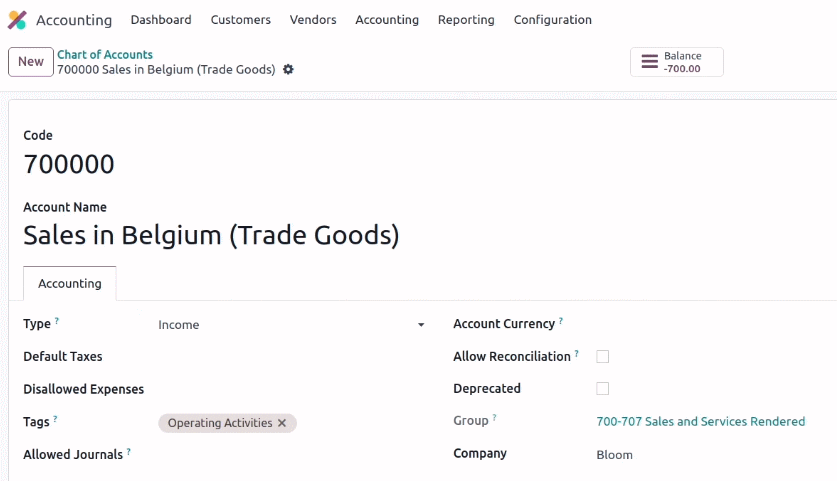The height and width of the screenshot is (481, 837).
Task: Click the help icon next to Account Currency
Action: 561,321
